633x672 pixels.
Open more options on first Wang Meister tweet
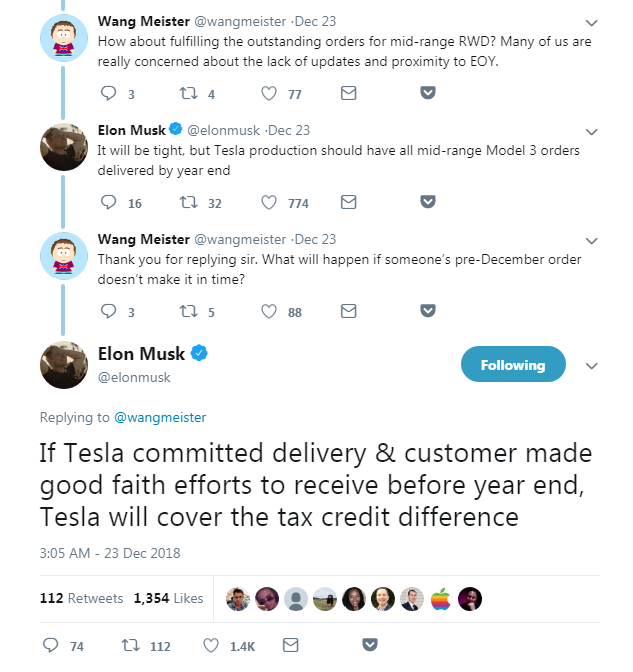(x=591, y=22)
